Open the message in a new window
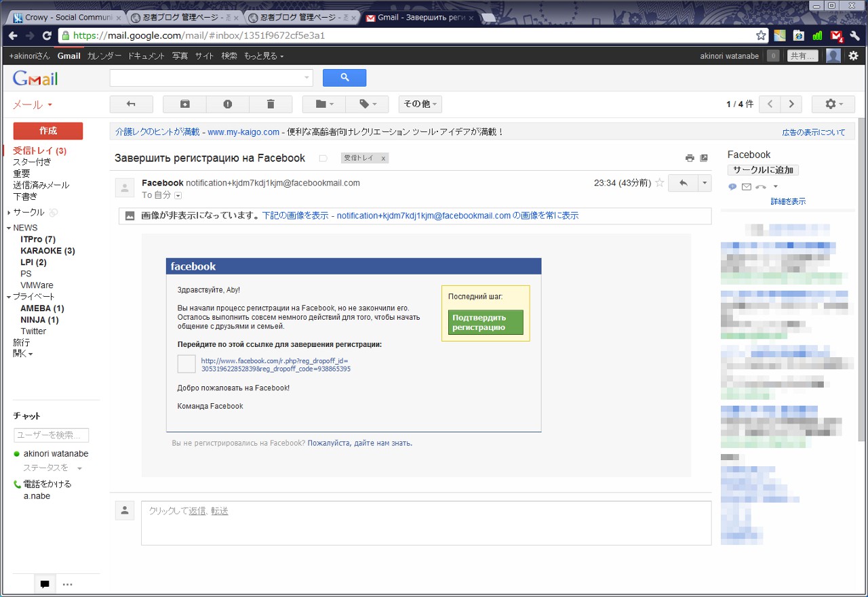Viewport: 868px width, 597px height. 704,158
